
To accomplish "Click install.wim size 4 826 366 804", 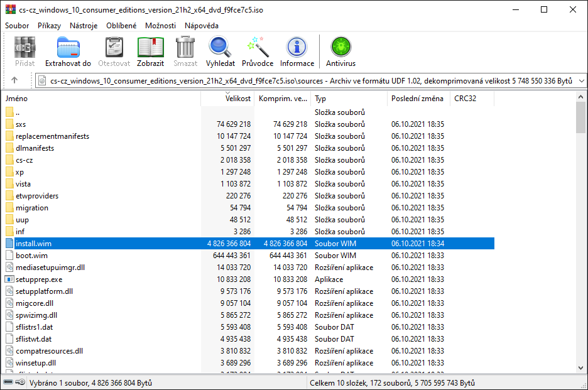I will (x=229, y=244).
